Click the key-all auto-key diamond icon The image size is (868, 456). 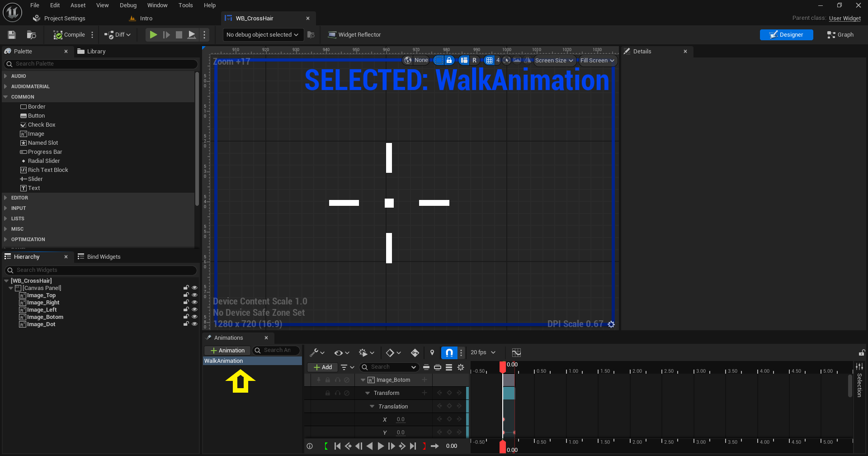pyautogui.click(x=415, y=352)
